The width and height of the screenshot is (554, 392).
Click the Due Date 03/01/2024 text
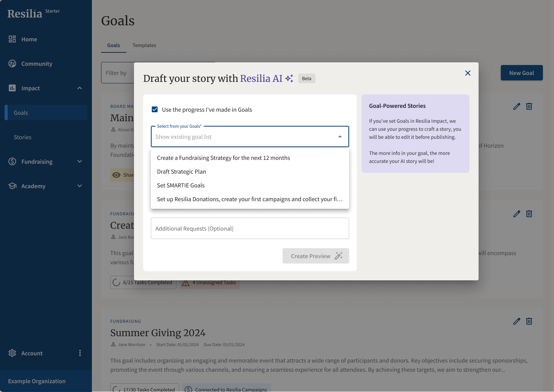(224, 345)
